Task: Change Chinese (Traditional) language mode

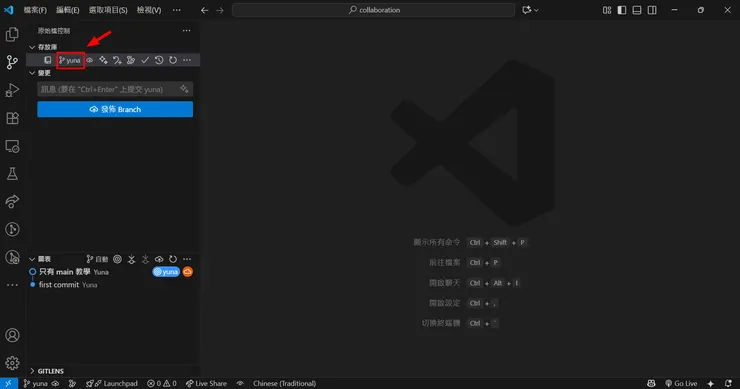Action: pyautogui.click(x=285, y=383)
